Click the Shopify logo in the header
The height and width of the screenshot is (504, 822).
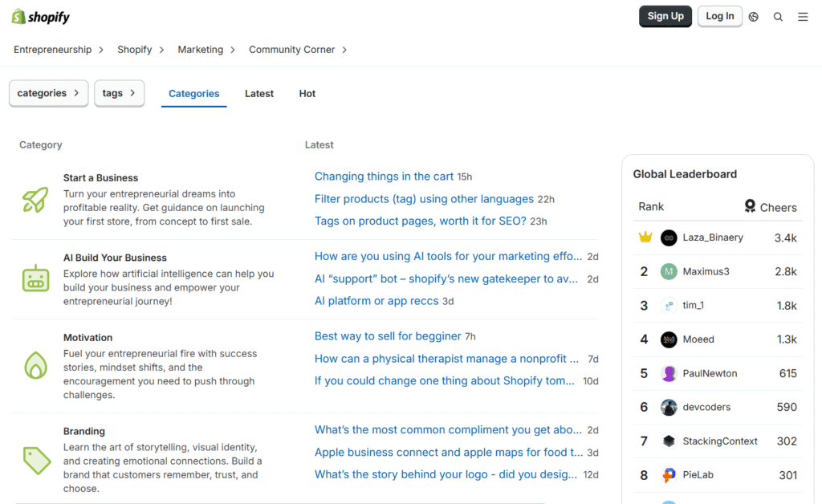40,16
